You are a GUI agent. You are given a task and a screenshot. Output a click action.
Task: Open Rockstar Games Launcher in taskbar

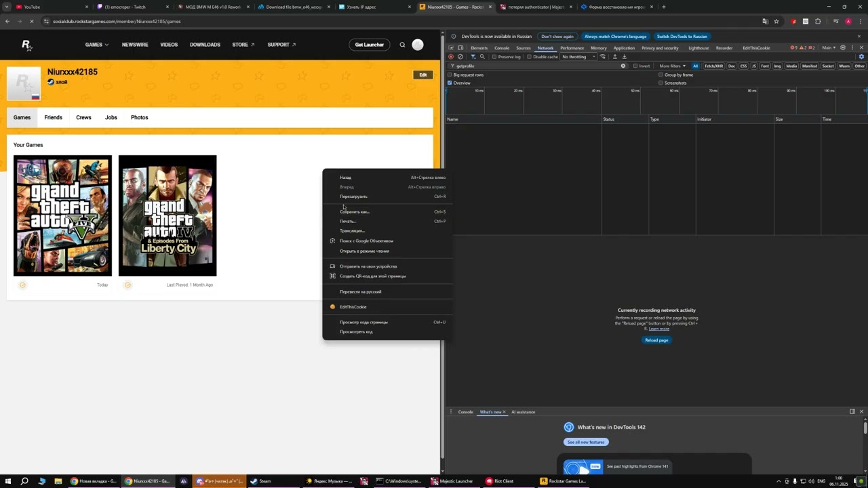tap(563, 481)
